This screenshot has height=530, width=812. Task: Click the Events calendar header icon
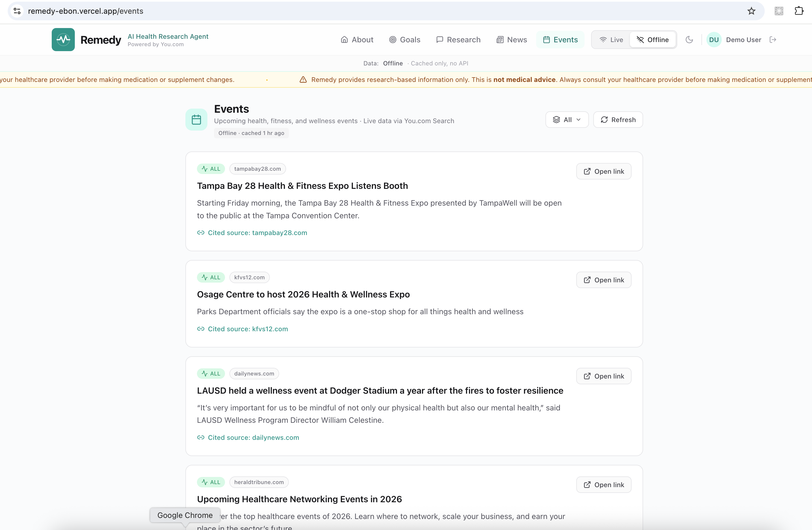click(196, 119)
